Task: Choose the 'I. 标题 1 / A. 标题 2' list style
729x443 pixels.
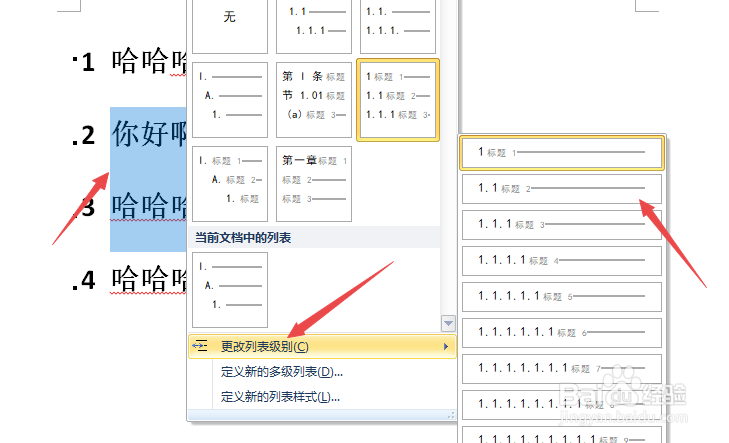Action: click(x=230, y=184)
